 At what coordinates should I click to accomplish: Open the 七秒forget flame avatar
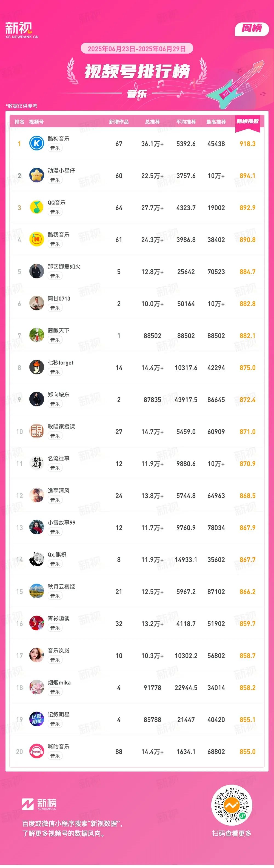[x=36, y=367]
